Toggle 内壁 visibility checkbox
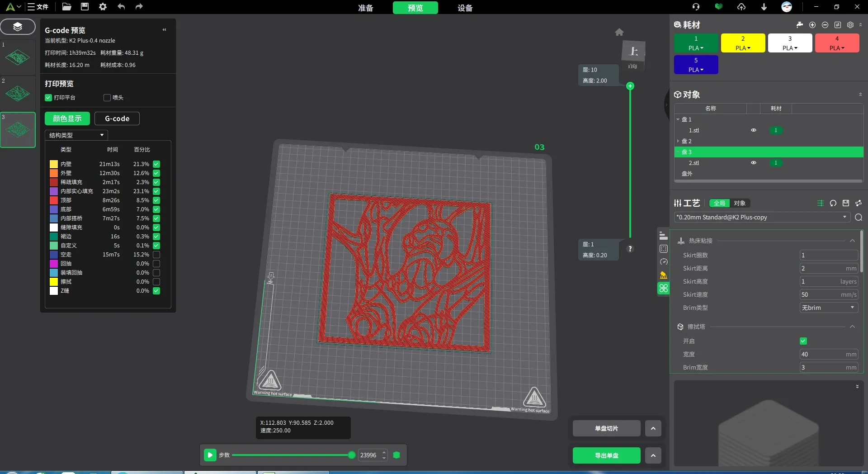This screenshot has height=474, width=868. click(x=156, y=164)
